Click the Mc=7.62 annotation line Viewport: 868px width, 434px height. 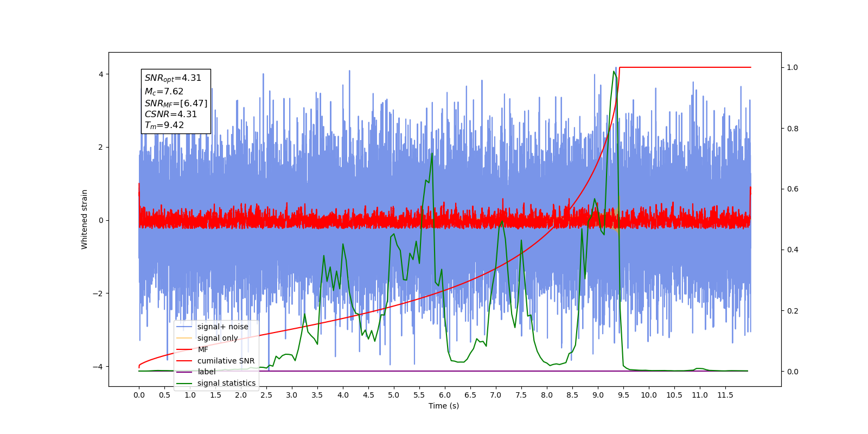[x=164, y=91]
